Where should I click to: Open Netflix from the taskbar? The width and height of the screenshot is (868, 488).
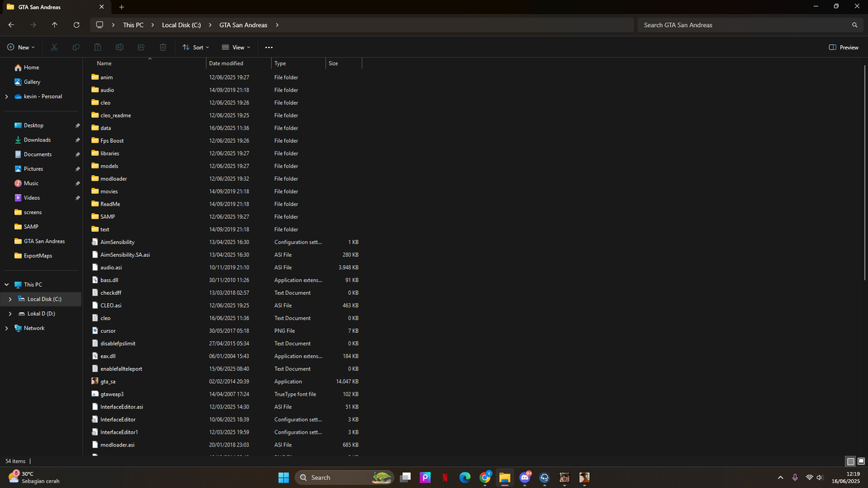coord(445,477)
